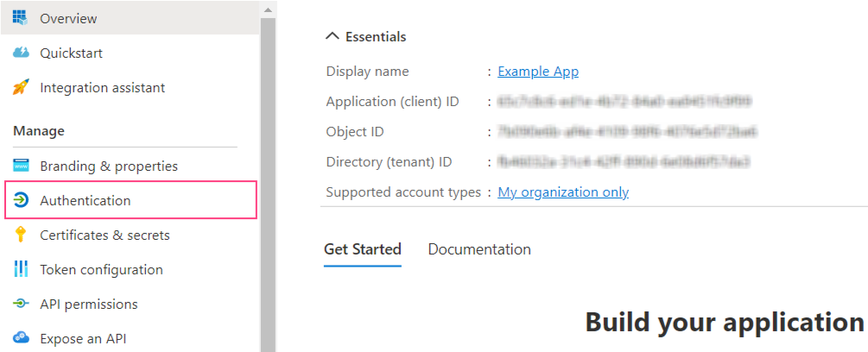868x352 pixels.
Task: Click the Authentication arrow icon
Action: [x=21, y=200]
